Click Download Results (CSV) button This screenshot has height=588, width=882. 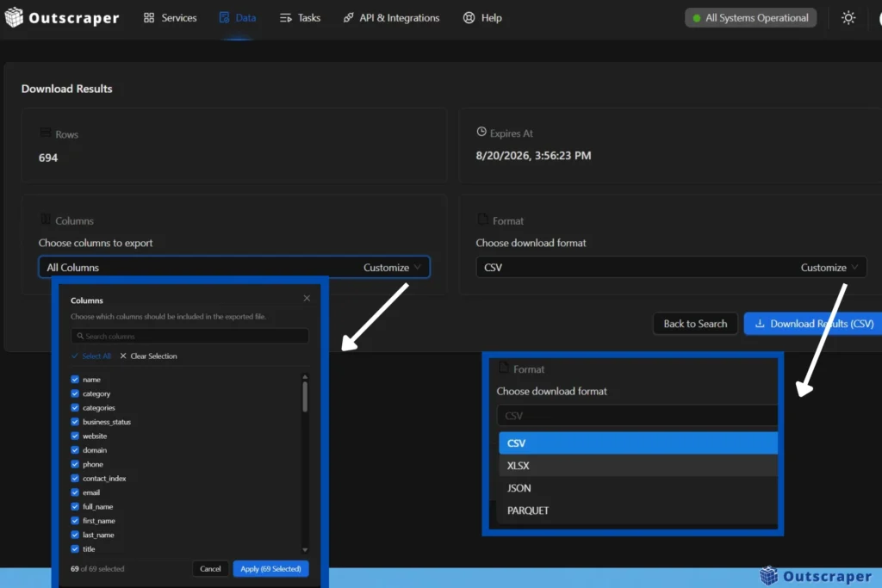tap(813, 323)
